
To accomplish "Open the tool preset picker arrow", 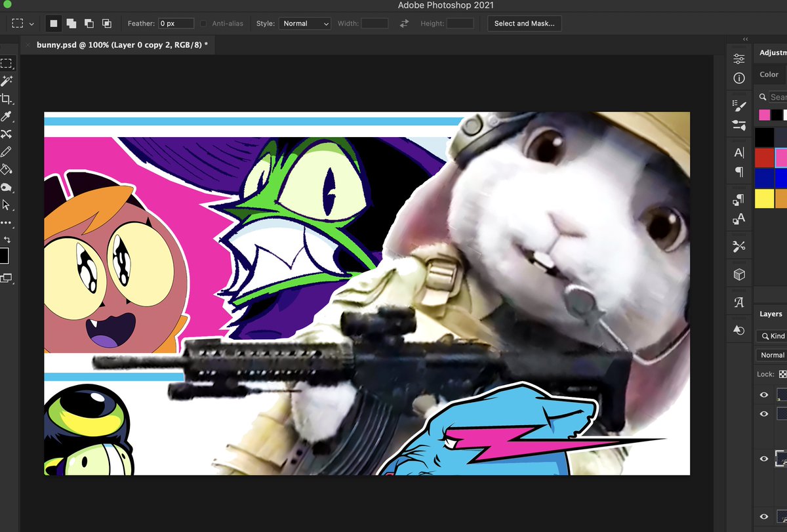I will pyautogui.click(x=31, y=24).
